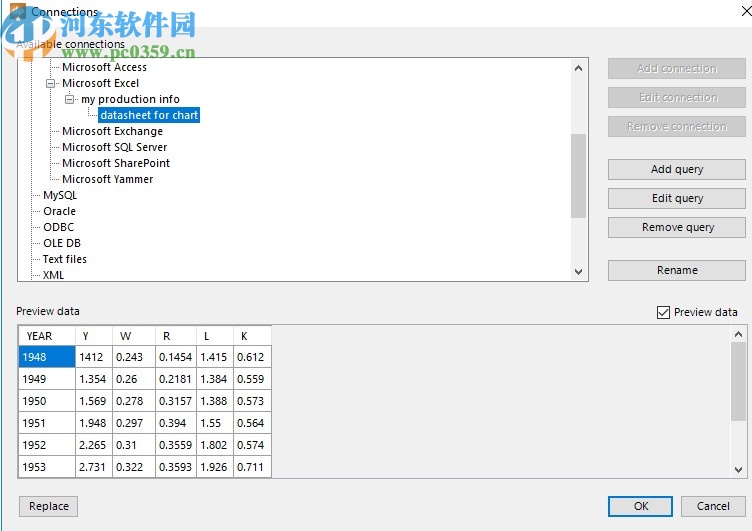Collapse the my production info node
752x531 pixels.
(x=70, y=99)
